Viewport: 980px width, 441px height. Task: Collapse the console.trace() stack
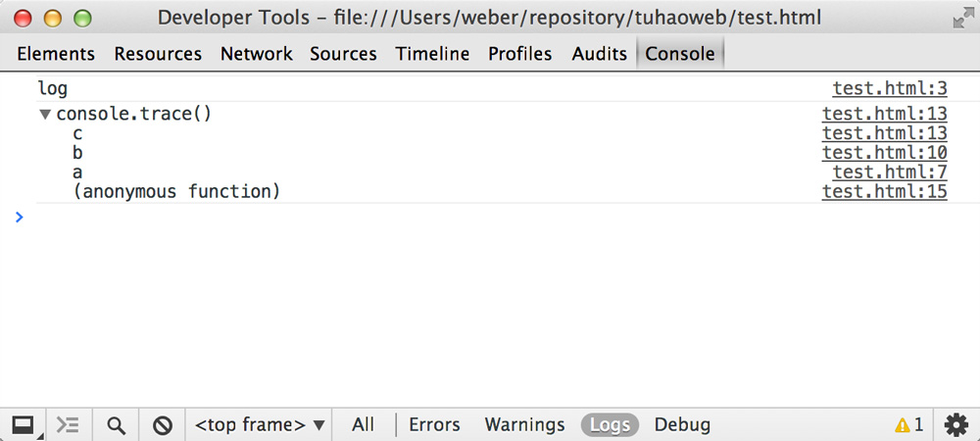click(x=45, y=115)
